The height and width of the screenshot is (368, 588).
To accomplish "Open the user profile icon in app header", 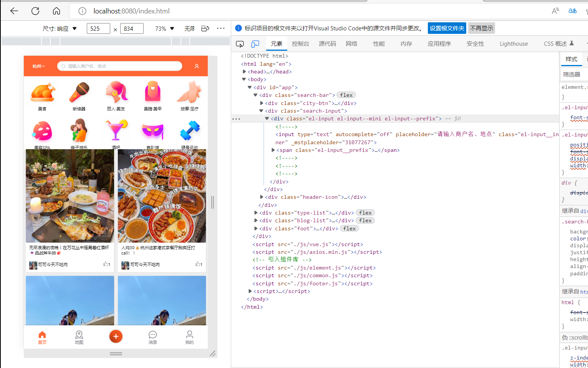I will click(197, 66).
